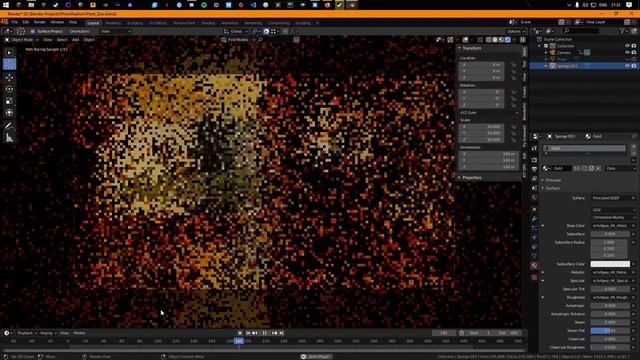Image resolution: width=640 pixels, height=360 pixels.
Task: Open the Principled BSDF surface dropdown
Action: 613,198
